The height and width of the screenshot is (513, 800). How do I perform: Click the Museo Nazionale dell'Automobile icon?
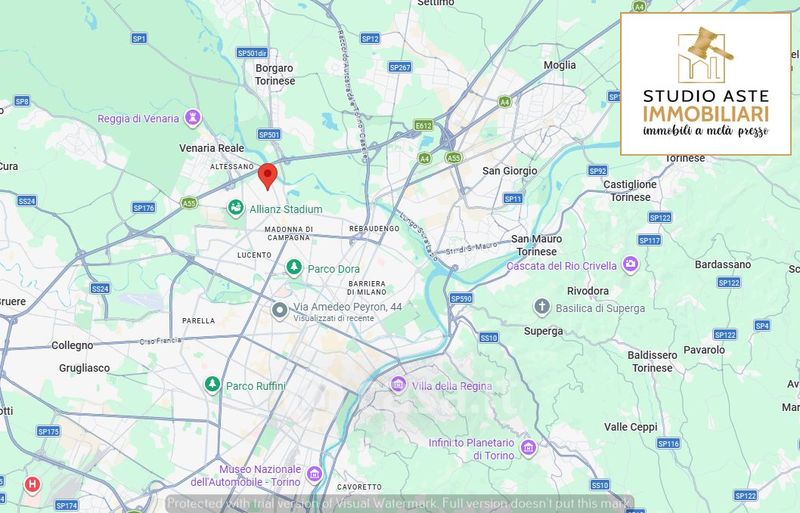click(x=314, y=474)
